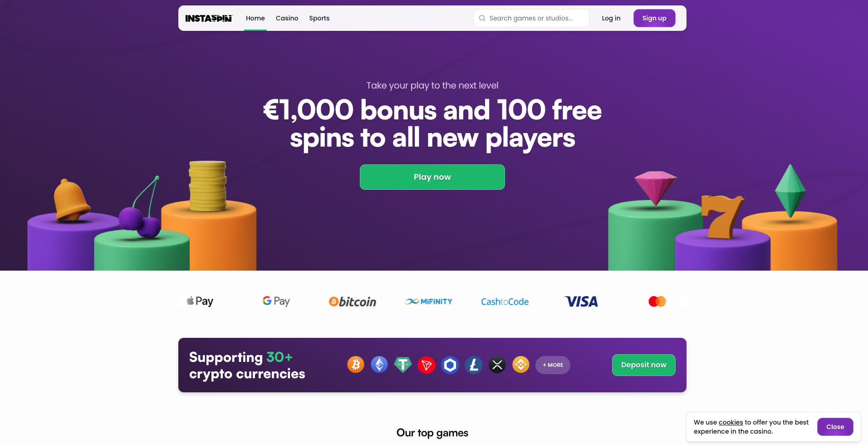Dismiss the cookie notice with Close
The width and height of the screenshot is (868, 445).
(x=835, y=427)
